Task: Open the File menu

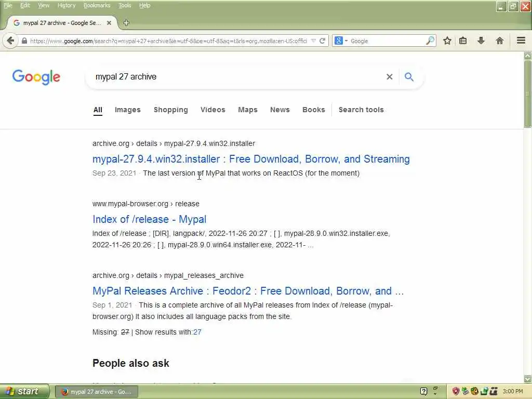Action: point(8,5)
